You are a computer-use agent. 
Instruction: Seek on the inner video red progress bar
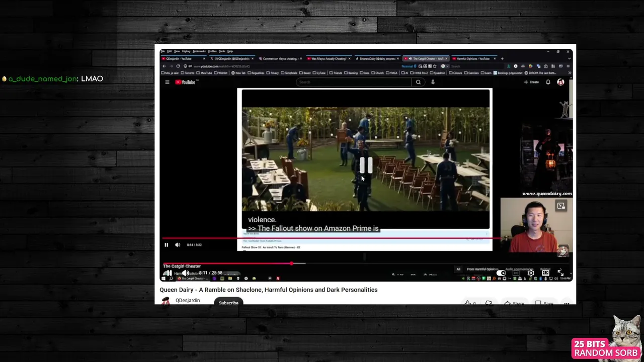[331, 238]
